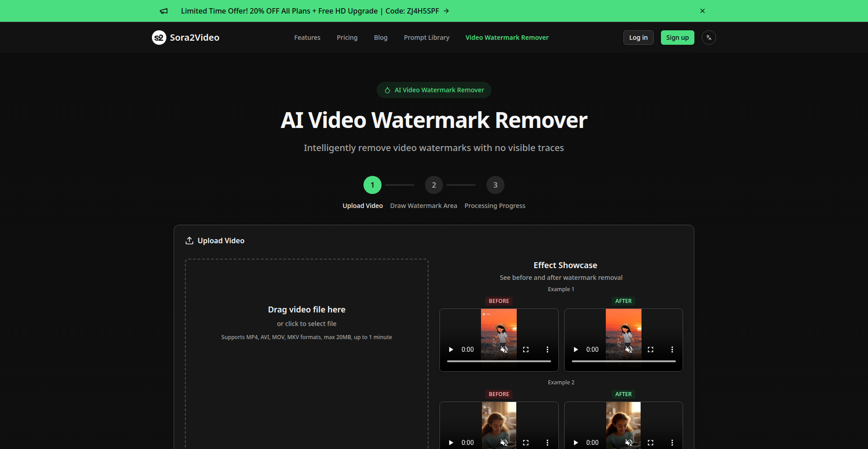This screenshot has width=868, height=449.
Task: Click the Upload Video panel heading
Action: click(221, 241)
